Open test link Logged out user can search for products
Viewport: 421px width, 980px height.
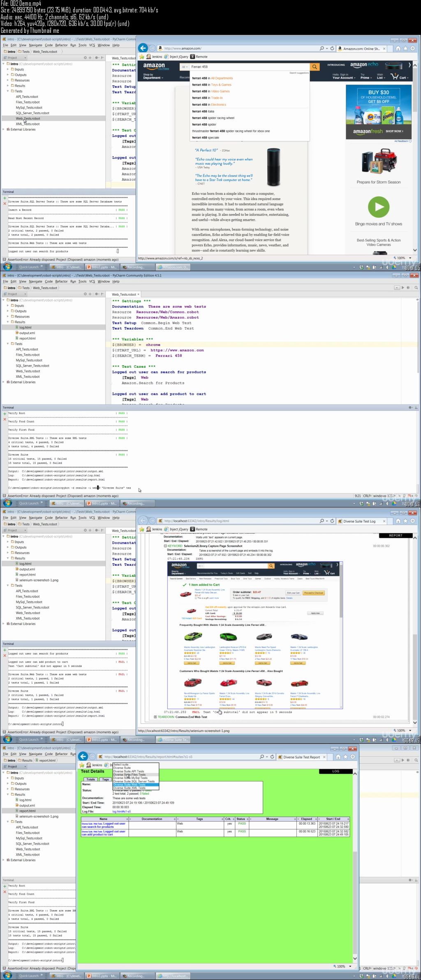(103, 825)
